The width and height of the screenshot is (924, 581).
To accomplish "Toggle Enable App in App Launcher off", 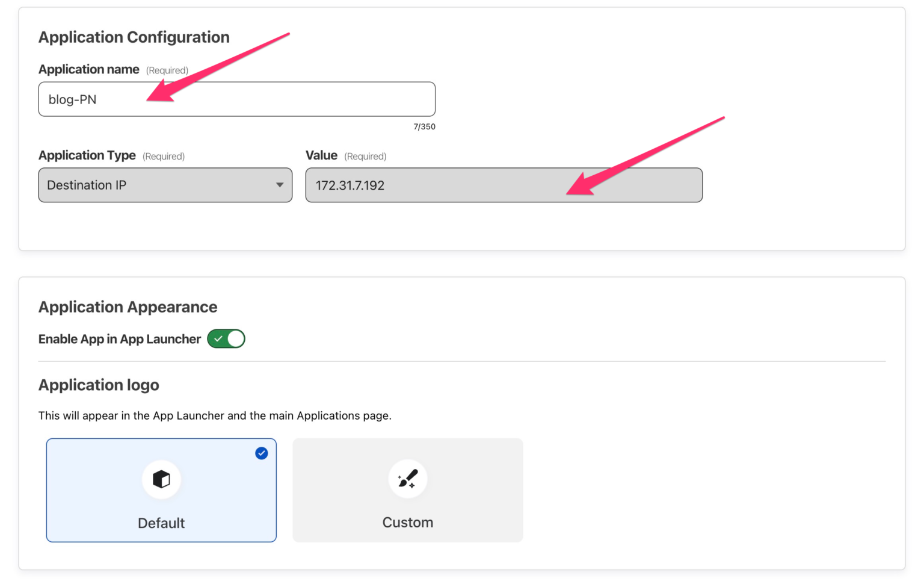I will [226, 339].
